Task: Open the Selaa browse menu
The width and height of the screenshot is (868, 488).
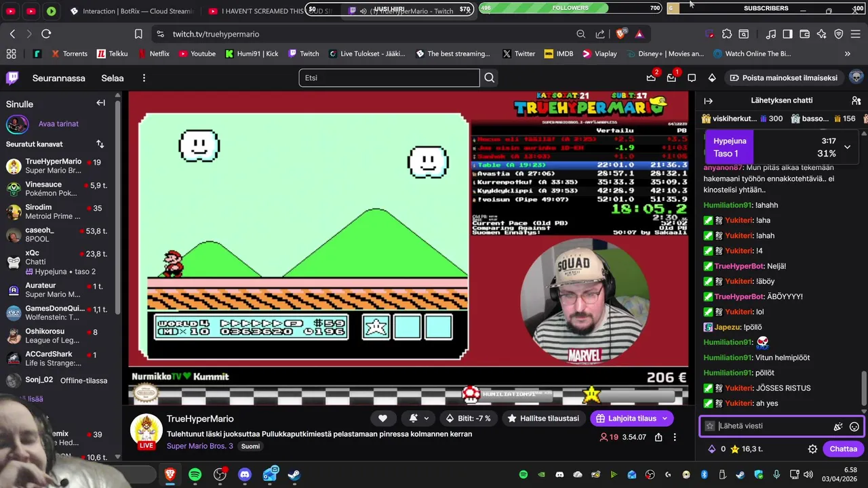Action: click(113, 78)
